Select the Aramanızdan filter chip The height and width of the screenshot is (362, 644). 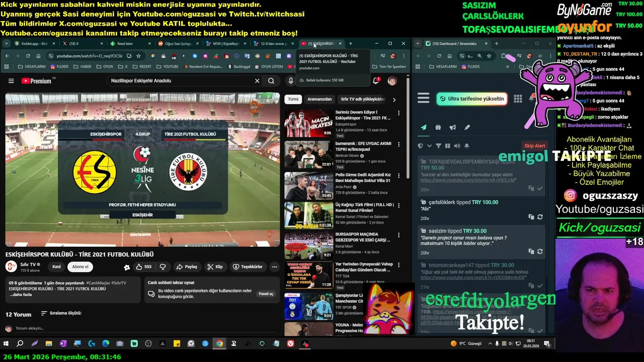pos(319,99)
